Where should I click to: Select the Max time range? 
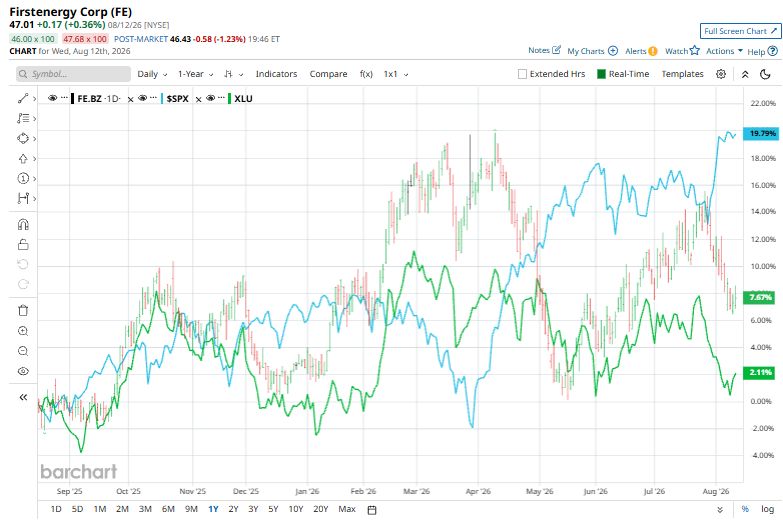[347, 509]
